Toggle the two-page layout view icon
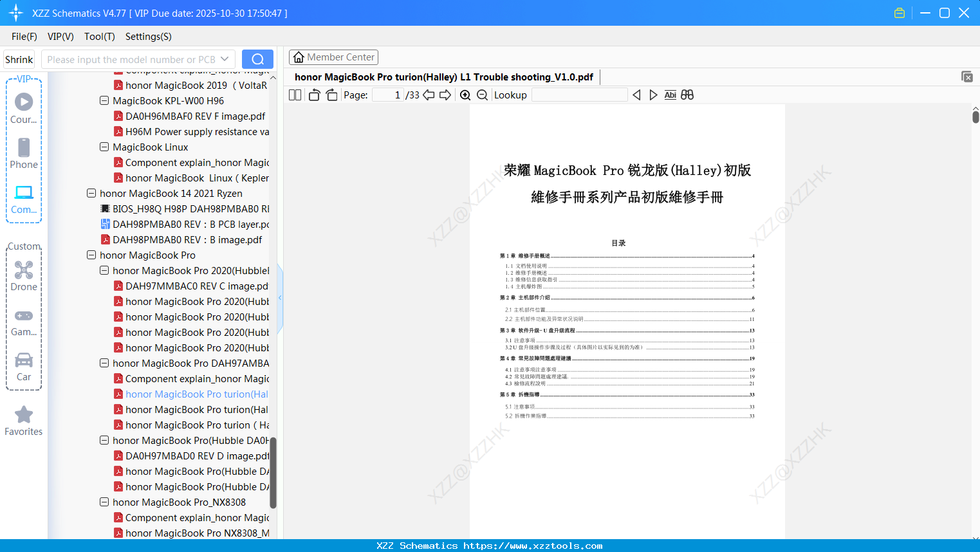The height and width of the screenshot is (552, 980). [x=295, y=95]
